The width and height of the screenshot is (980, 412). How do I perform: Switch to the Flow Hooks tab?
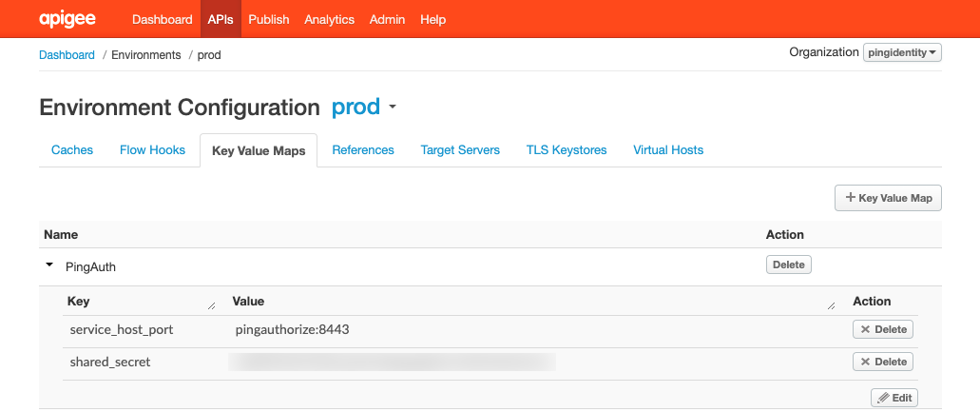152,150
